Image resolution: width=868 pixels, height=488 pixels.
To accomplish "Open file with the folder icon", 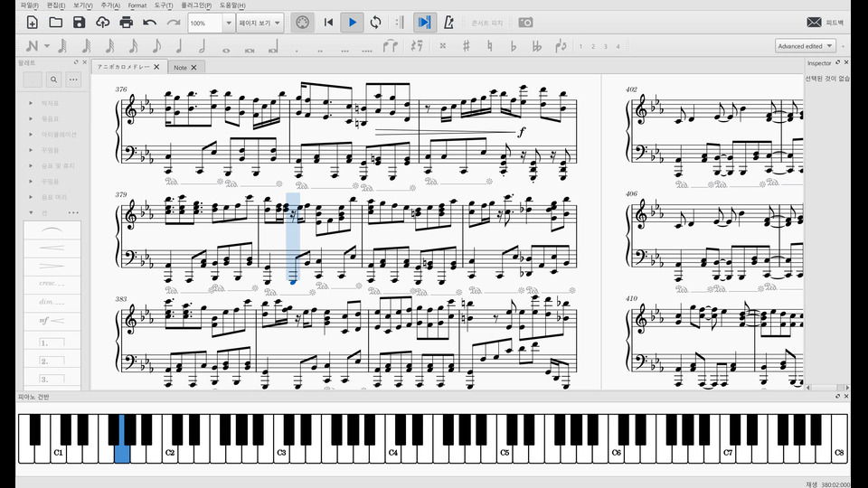I will tap(56, 22).
